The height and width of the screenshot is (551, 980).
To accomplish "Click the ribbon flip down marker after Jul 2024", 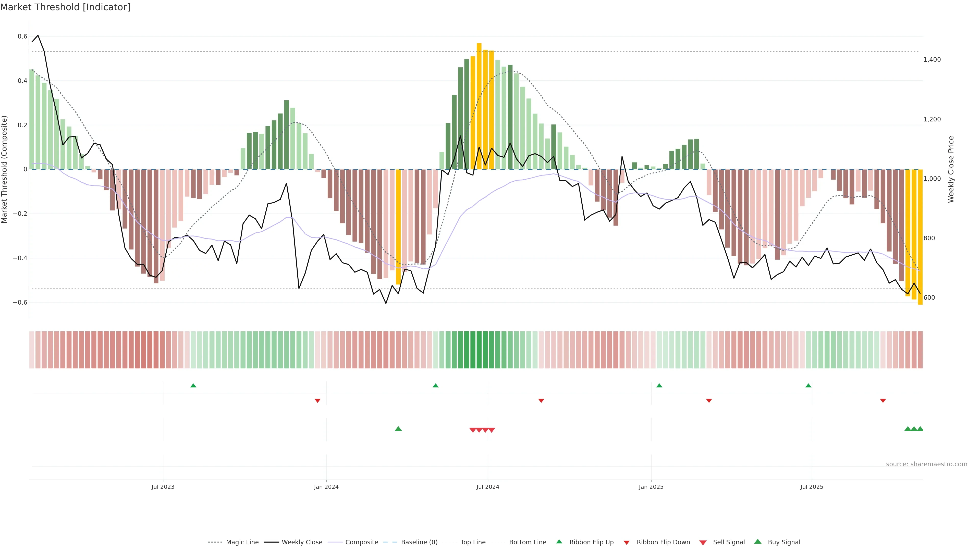I will 541,400.
